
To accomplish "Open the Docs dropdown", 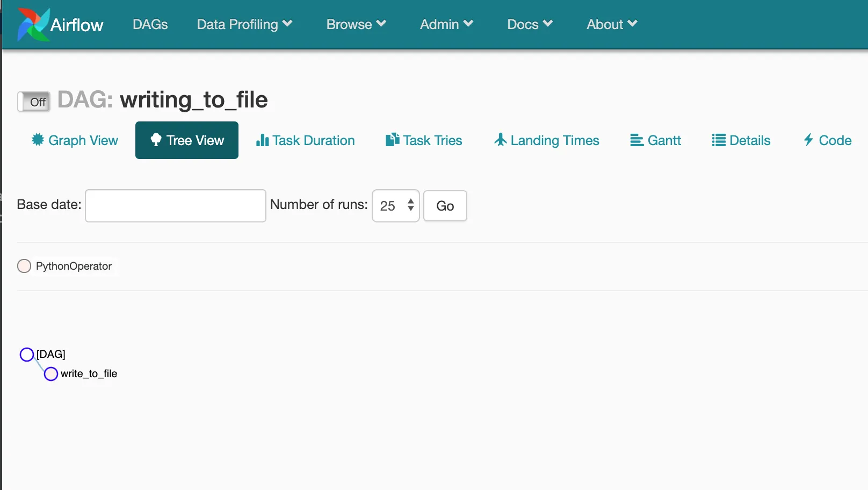I will [530, 24].
